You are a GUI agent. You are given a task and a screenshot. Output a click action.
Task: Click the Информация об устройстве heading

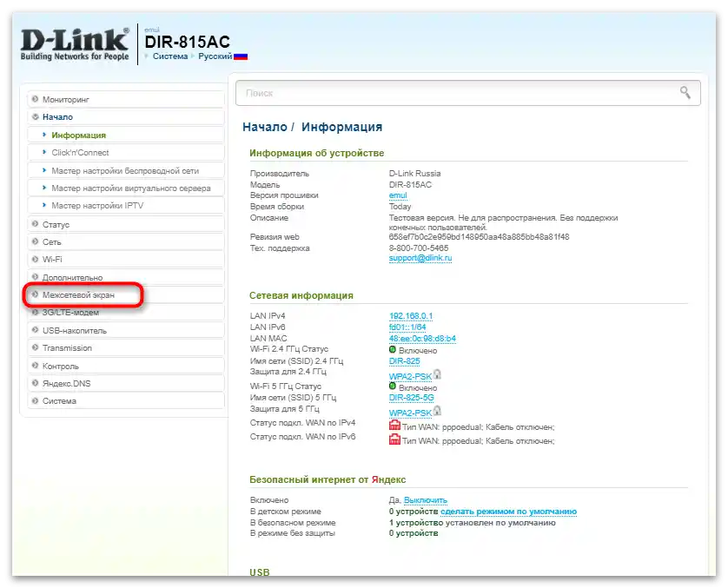tap(316, 153)
